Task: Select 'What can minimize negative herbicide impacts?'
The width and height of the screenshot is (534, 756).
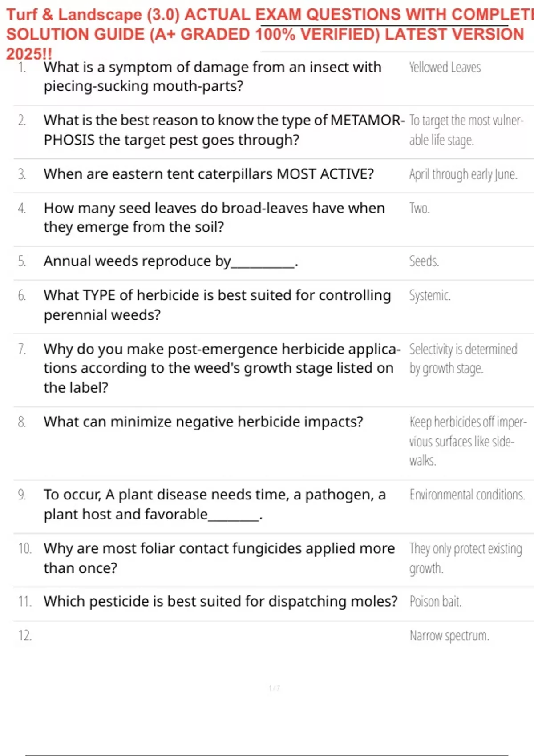Action: coord(203,422)
